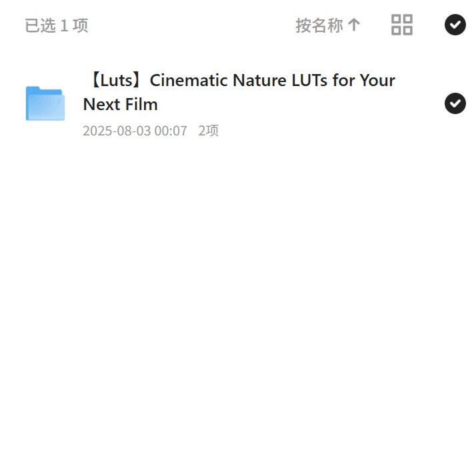Open the blue folder icon
476x461 pixels.
[45, 103]
